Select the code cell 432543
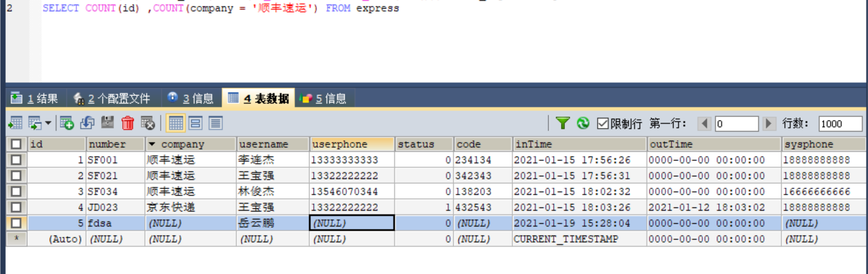868x274 pixels. (x=483, y=207)
